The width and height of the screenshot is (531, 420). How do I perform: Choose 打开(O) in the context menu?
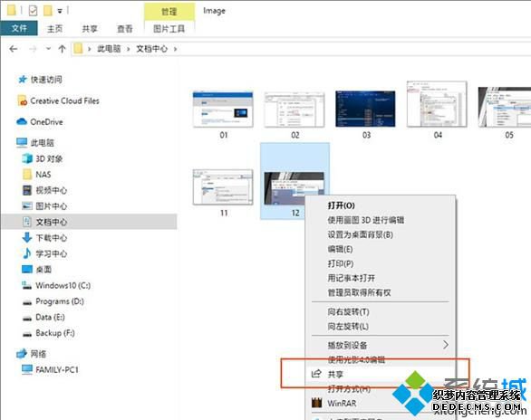click(381, 205)
